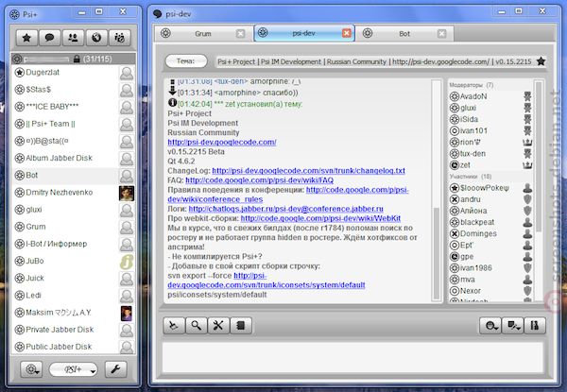Open the Psi+ main menu button dropdown
567x392 pixels.
click(x=31, y=369)
